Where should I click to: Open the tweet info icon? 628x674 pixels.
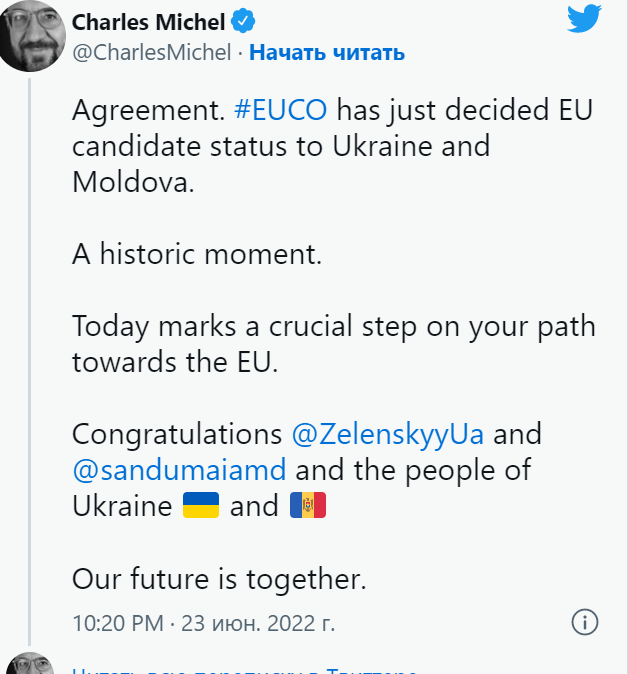(584, 622)
